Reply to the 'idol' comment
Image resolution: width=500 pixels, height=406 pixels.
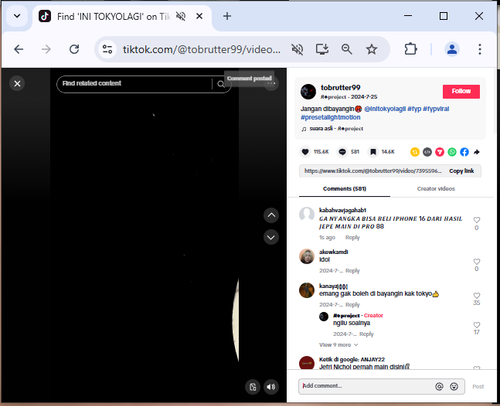tap(352, 271)
